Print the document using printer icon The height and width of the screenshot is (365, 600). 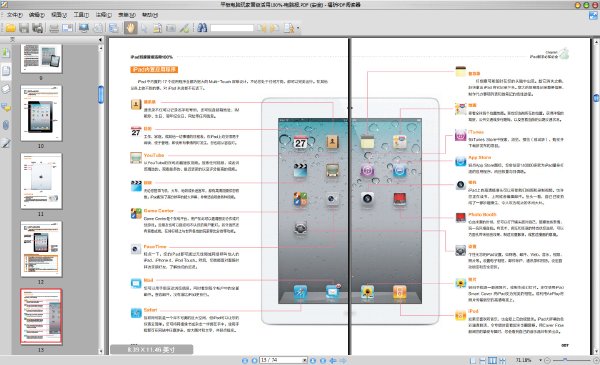tap(54, 28)
